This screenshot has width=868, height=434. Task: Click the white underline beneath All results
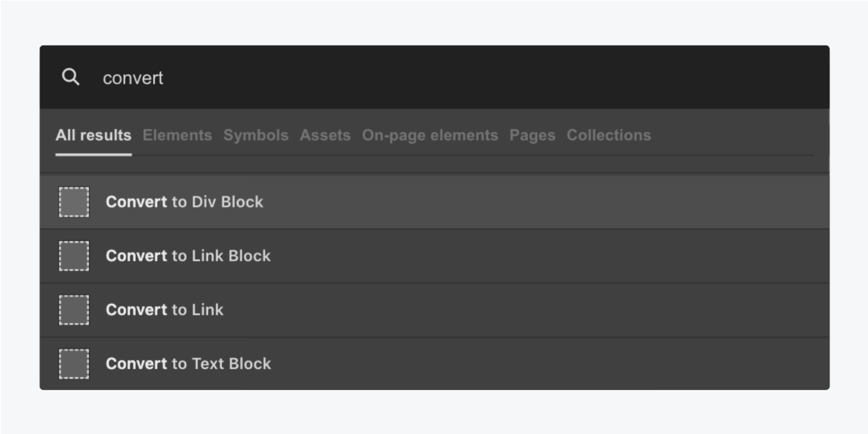(x=94, y=154)
